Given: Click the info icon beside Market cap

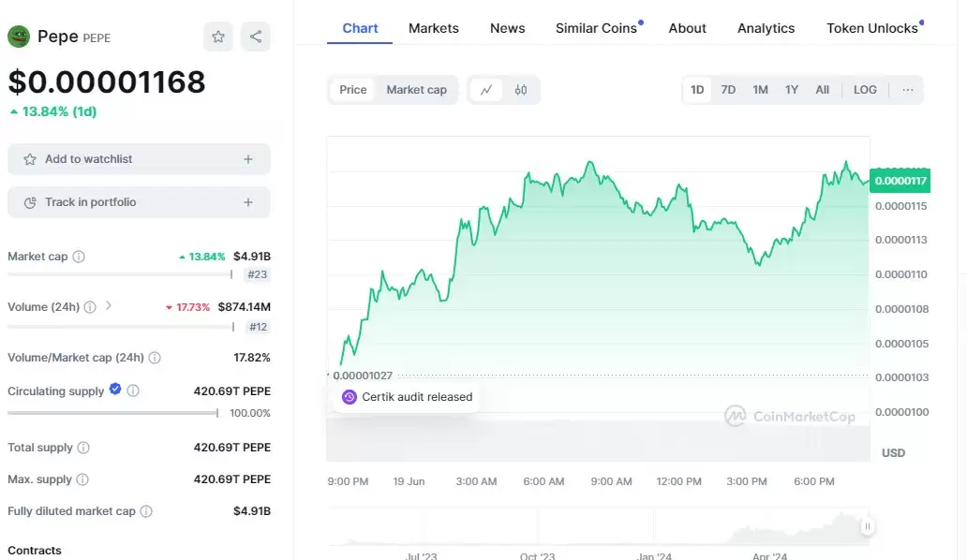Looking at the screenshot, I should (79, 257).
